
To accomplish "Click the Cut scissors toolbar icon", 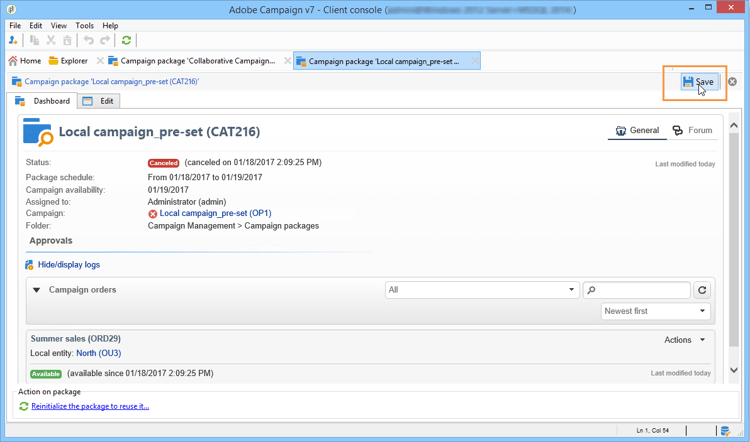I will (51, 40).
